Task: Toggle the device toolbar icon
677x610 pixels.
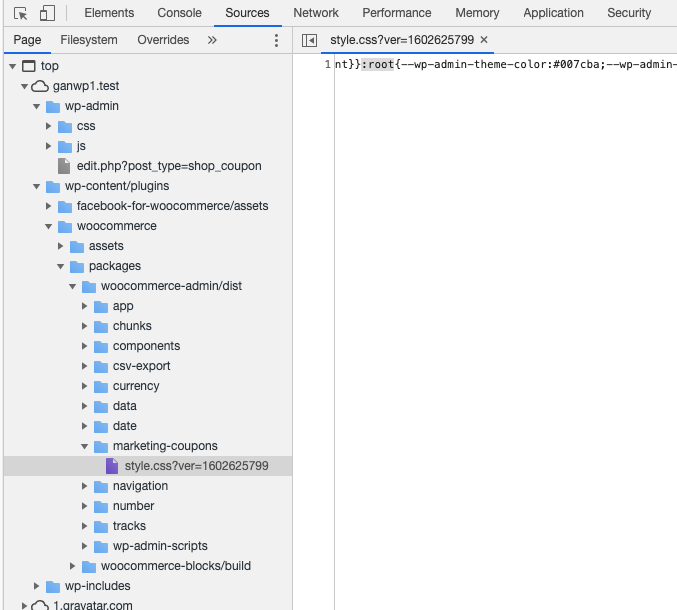Action: point(47,13)
